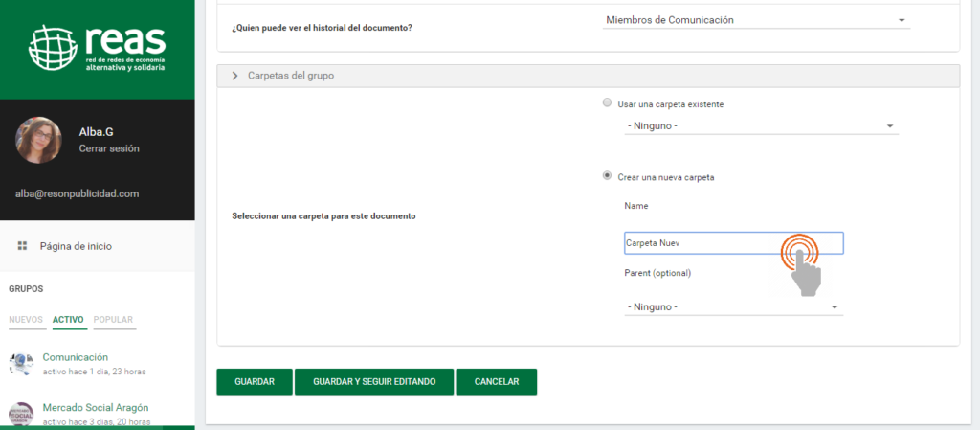
Task: Open the Comunicación group link
Action: tap(76, 357)
